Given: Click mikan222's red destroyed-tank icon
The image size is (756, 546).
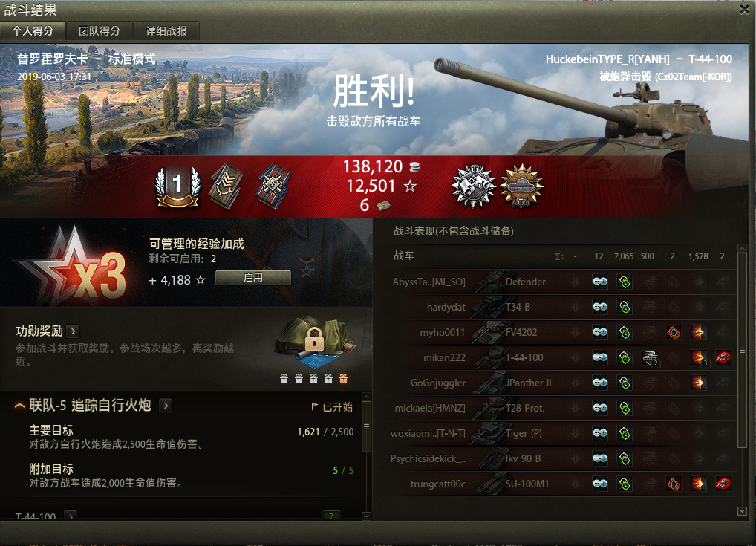Looking at the screenshot, I should pyautogui.click(x=723, y=357).
